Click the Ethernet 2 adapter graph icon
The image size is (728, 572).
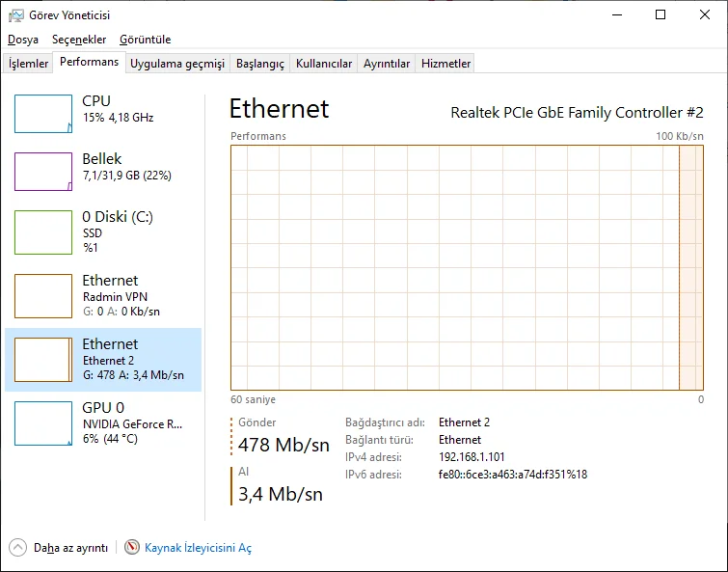click(43, 359)
